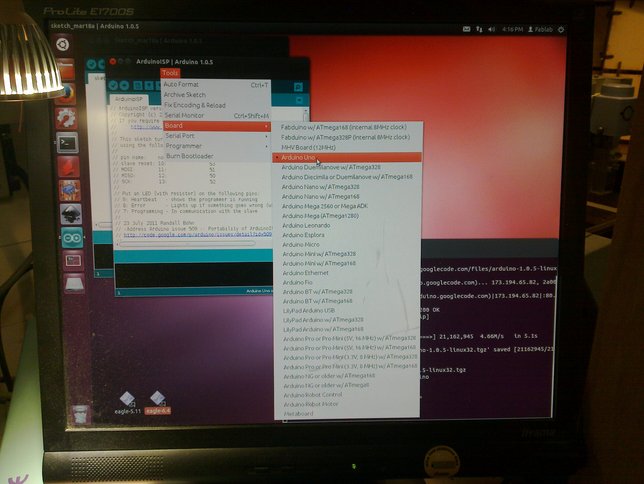Open eagle-6.4 desktop shortcut
Viewport: 644px width, 484px height.
point(158,403)
